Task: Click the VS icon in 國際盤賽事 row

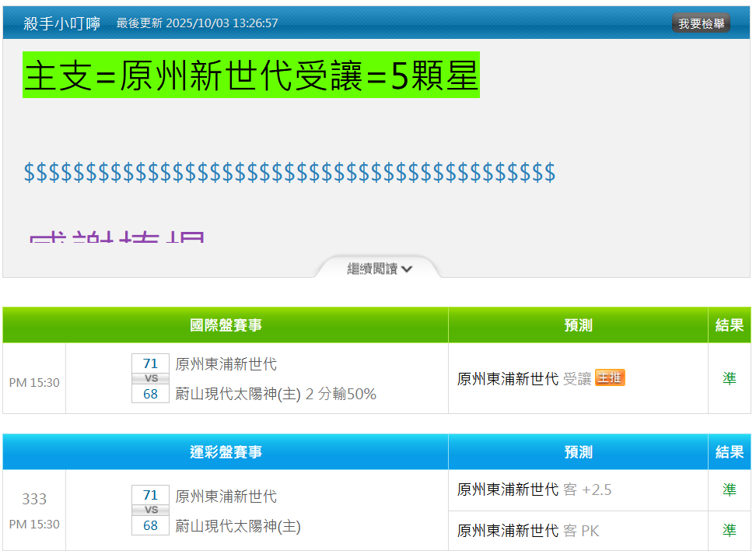Action: pos(150,378)
